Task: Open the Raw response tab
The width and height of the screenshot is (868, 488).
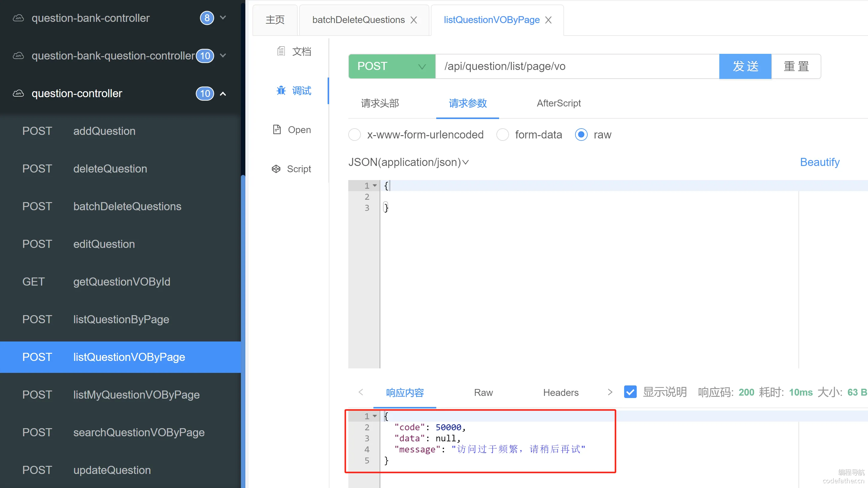Action: [483, 392]
